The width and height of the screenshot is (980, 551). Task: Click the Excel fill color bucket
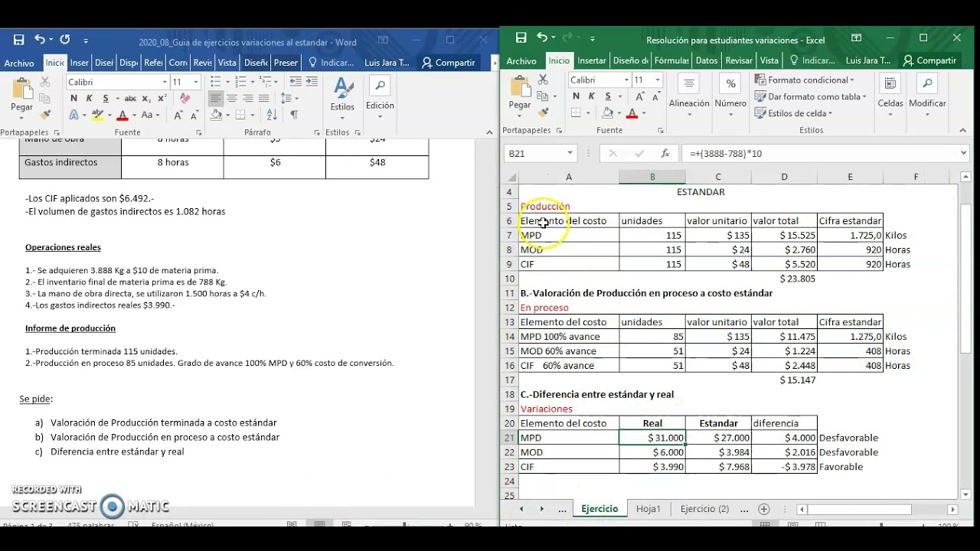(x=607, y=112)
